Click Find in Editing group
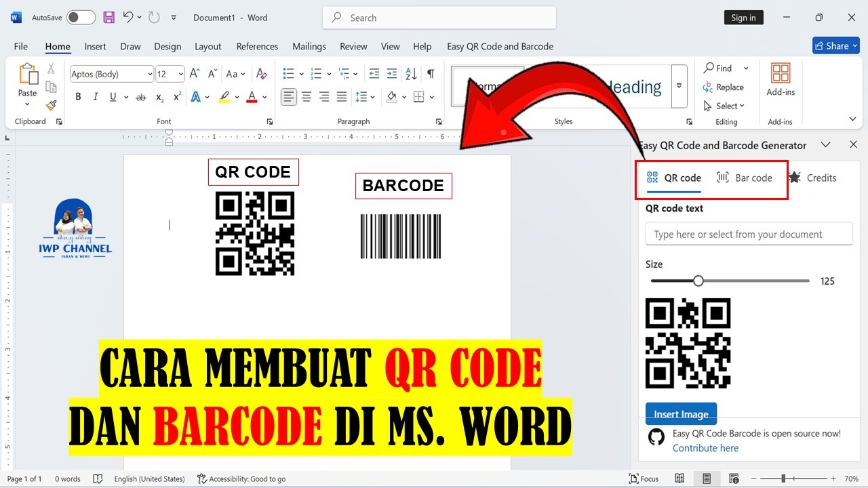 [x=718, y=68]
